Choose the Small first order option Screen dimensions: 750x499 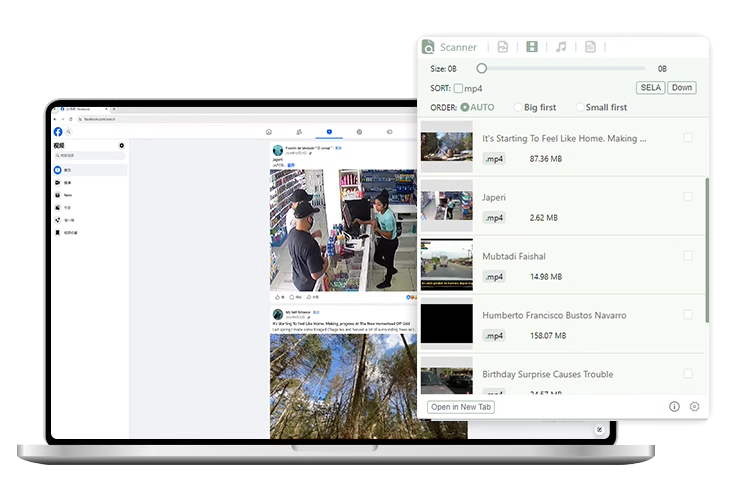point(580,107)
